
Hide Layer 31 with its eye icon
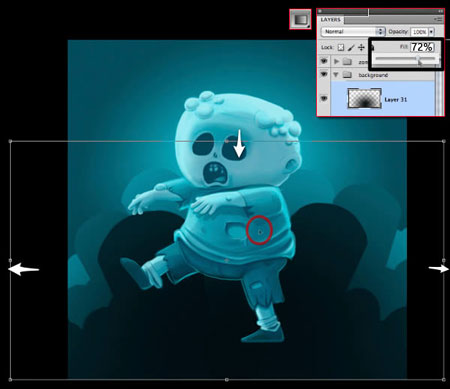[x=323, y=99]
